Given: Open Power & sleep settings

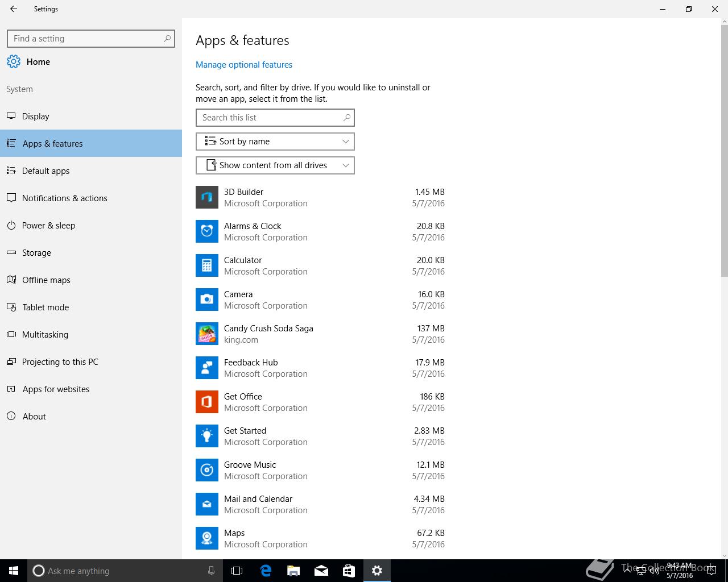Looking at the screenshot, I should (x=91, y=226).
